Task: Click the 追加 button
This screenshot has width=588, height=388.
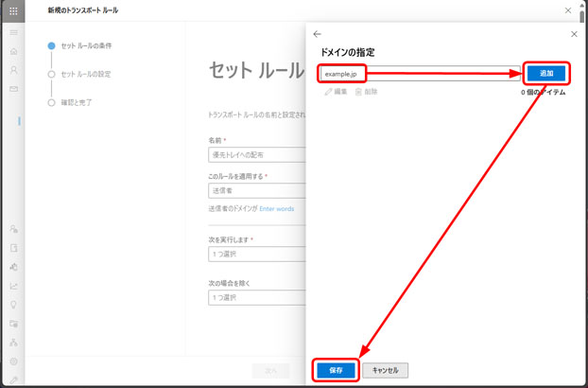Action: 546,73
